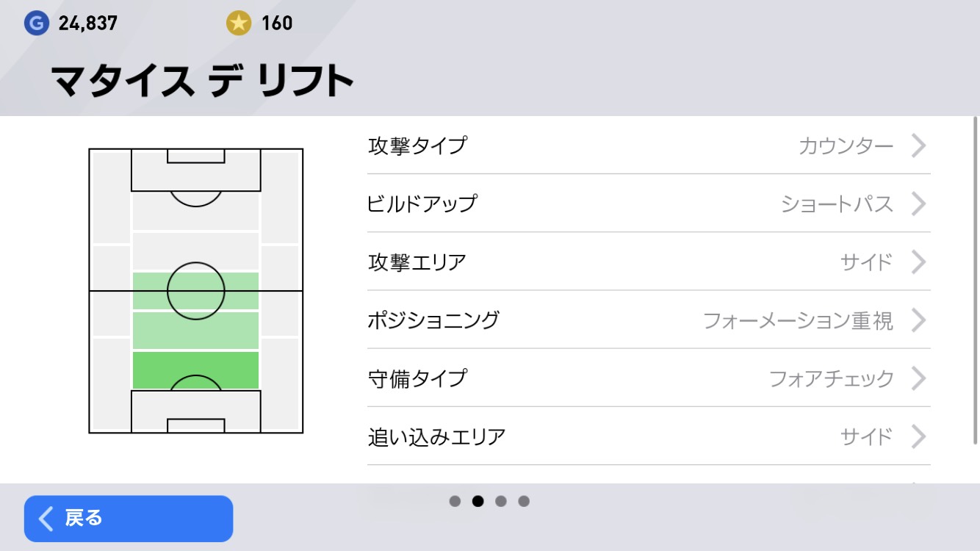Tap the 追い込みエリア row chevron
980x551 pixels.
tap(918, 436)
